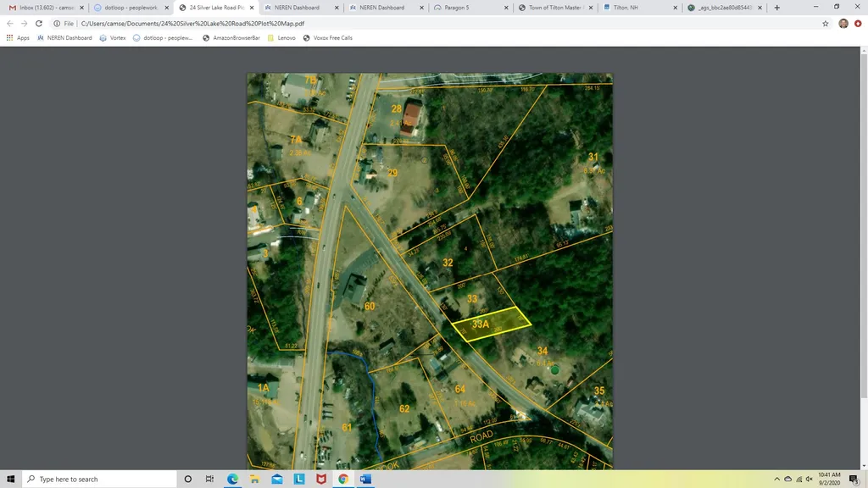Click the parcel 31 label on the map
The height and width of the screenshot is (488, 868).
(593, 157)
